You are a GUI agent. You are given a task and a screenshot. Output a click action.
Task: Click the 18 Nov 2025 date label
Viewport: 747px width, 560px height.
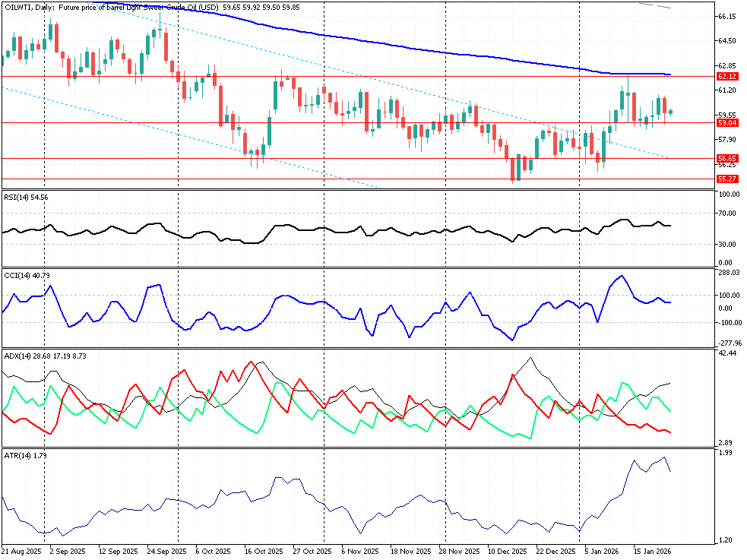409,550
